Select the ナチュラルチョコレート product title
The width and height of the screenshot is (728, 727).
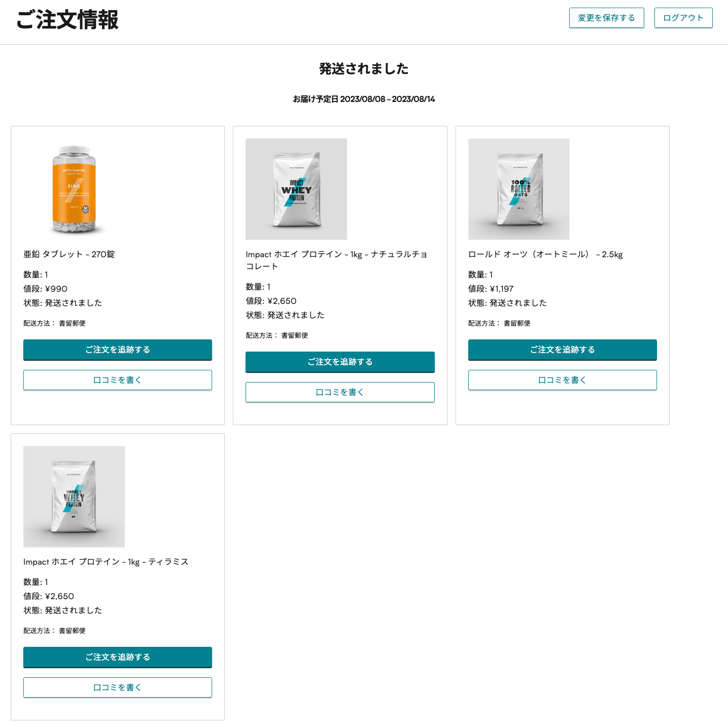[337, 260]
